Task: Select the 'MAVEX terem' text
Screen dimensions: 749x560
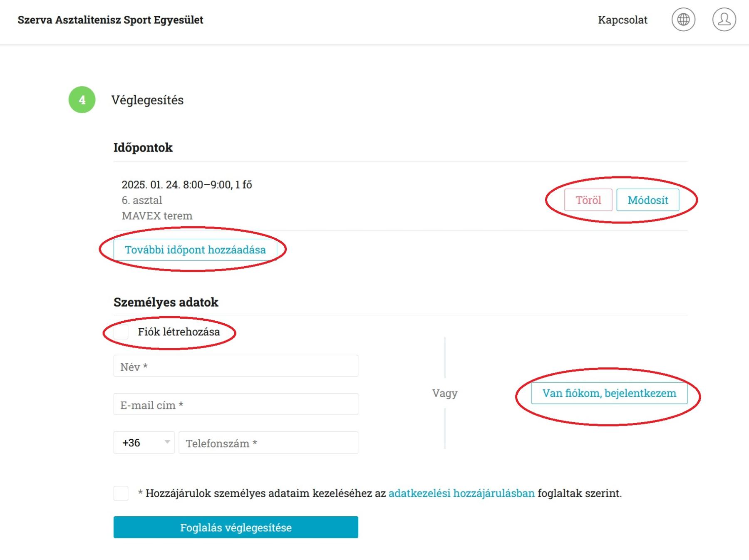Action: point(157,216)
